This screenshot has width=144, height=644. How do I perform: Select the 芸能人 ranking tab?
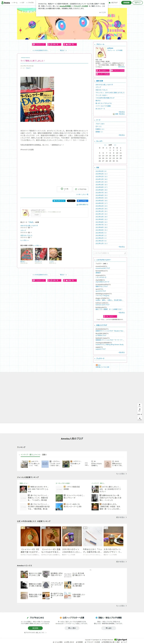(x=44, y=455)
